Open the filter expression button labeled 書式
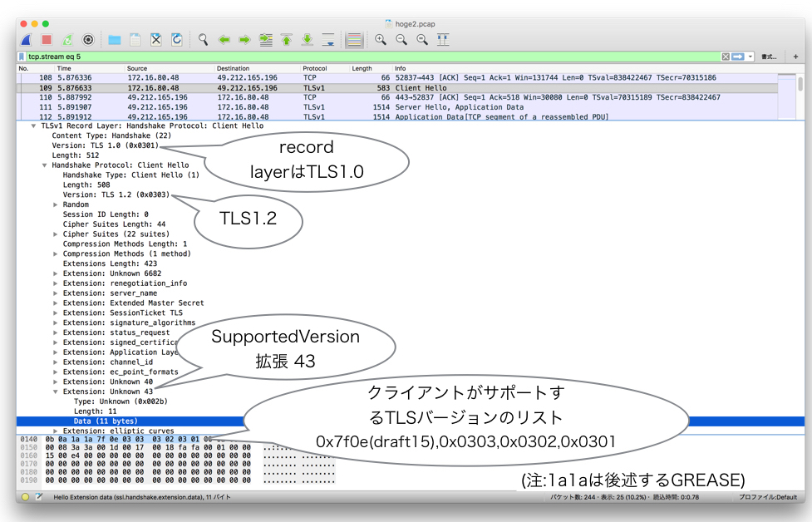 (x=769, y=57)
